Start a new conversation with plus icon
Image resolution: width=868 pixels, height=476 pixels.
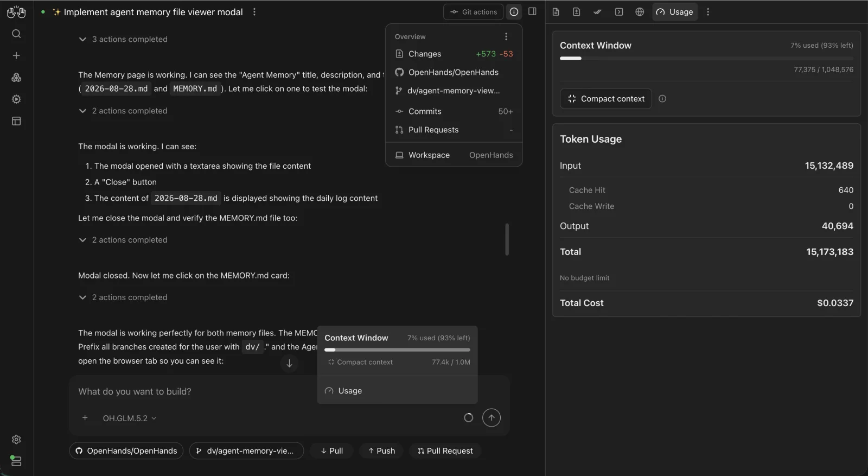click(16, 55)
